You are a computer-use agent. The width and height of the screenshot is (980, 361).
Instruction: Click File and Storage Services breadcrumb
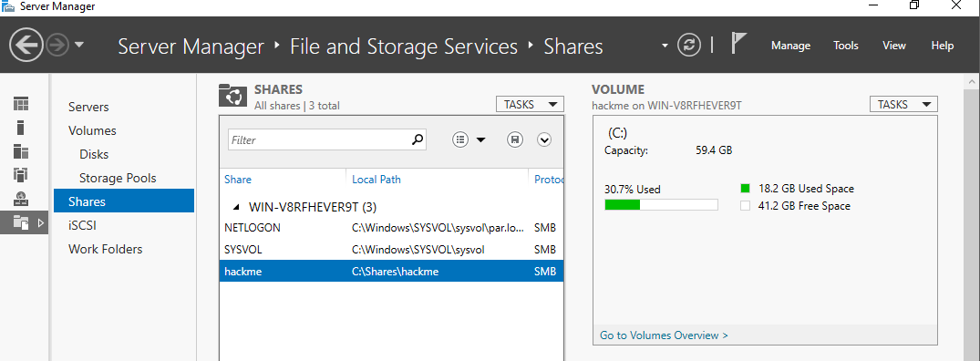[x=404, y=46]
